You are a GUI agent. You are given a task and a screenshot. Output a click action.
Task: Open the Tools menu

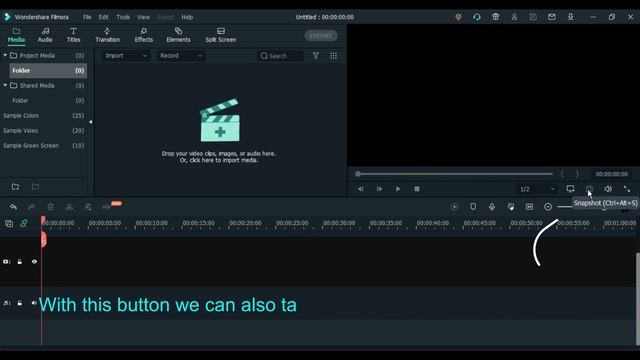pos(123,17)
